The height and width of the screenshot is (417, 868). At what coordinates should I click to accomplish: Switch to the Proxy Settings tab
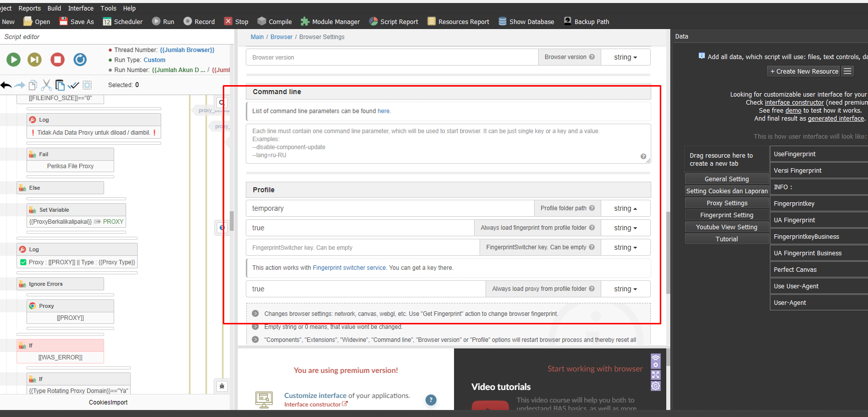tap(727, 203)
